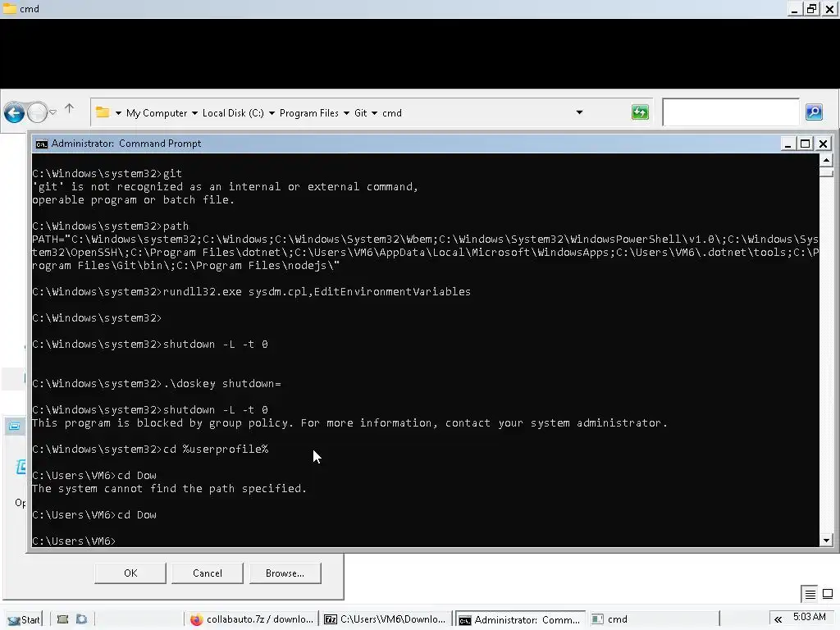Click the Command Prompt scrollbar up arrow
840x630 pixels.
point(826,160)
